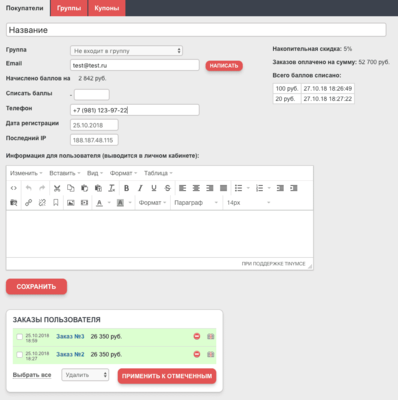The height and width of the screenshot is (400, 398).
Task: Insert a numbered list
Action: [x=259, y=188]
